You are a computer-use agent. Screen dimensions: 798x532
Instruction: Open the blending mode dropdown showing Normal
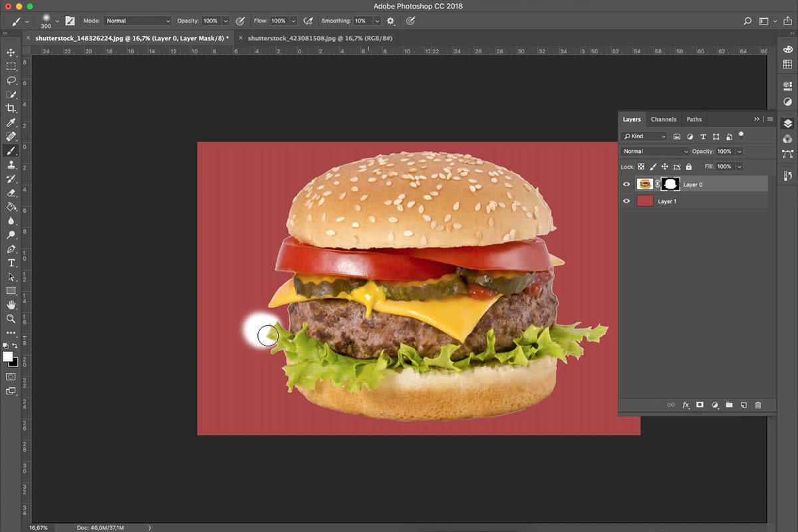(x=654, y=151)
